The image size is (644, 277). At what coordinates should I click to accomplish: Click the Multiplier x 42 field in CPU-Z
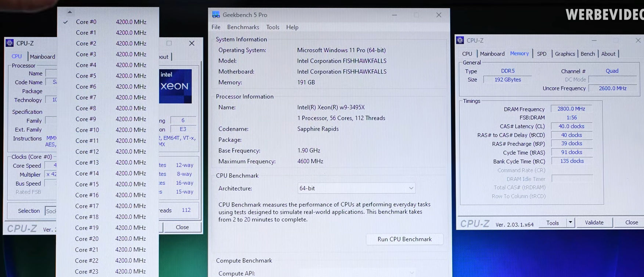(51, 174)
